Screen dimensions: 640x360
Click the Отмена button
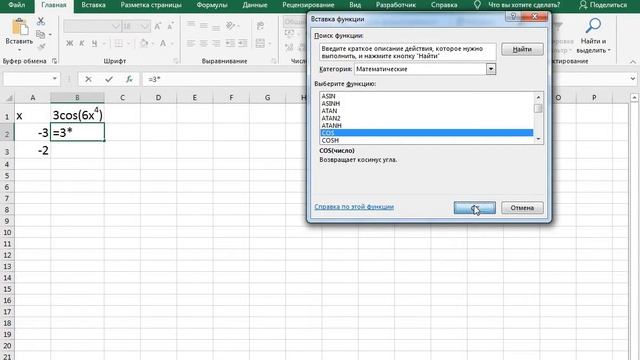522,208
